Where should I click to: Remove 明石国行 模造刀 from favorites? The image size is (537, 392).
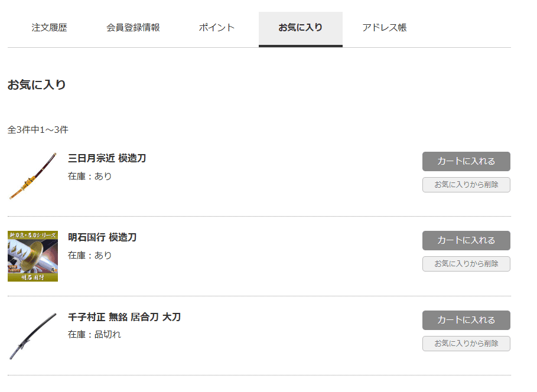(x=466, y=264)
